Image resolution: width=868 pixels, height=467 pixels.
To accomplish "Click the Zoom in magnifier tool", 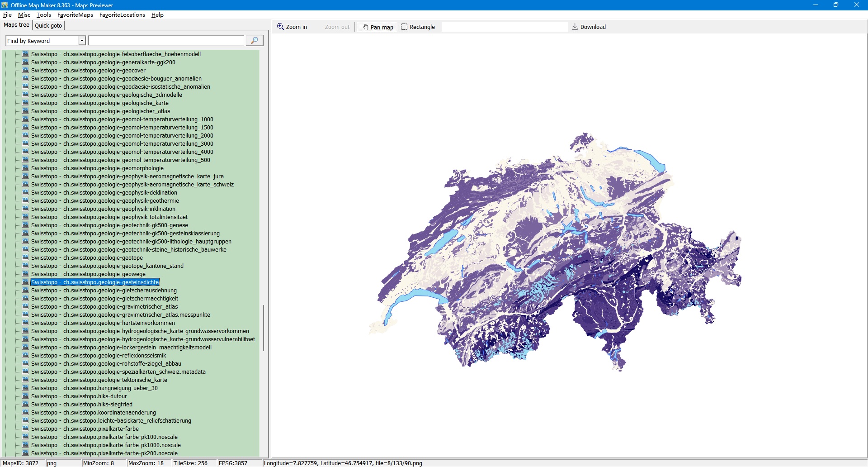I will click(292, 27).
